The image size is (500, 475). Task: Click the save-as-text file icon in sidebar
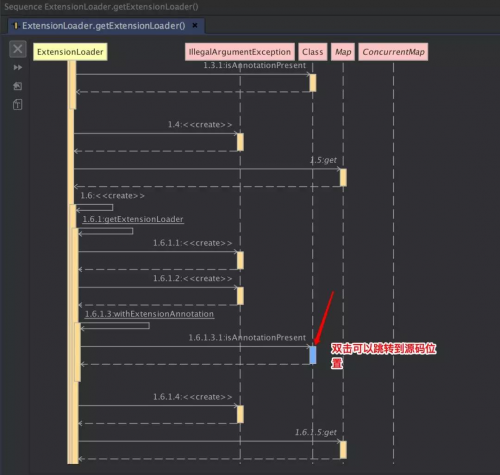[18, 105]
